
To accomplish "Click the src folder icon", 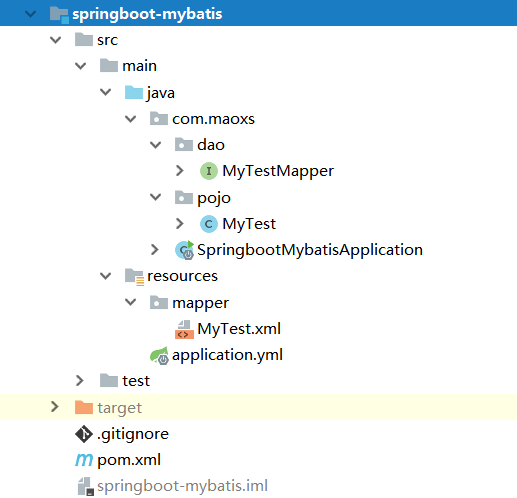I will tap(84, 40).
